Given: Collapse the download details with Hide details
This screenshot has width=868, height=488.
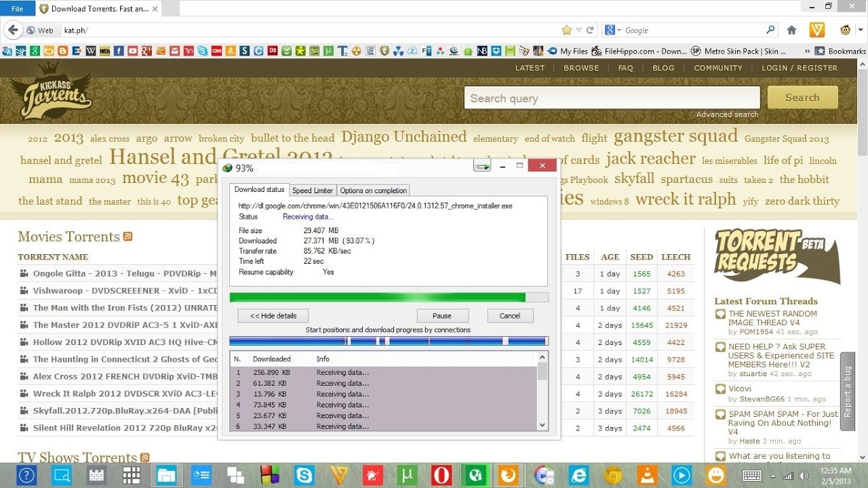Looking at the screenshot, I should pyautogui.click(x=273, y=316).
